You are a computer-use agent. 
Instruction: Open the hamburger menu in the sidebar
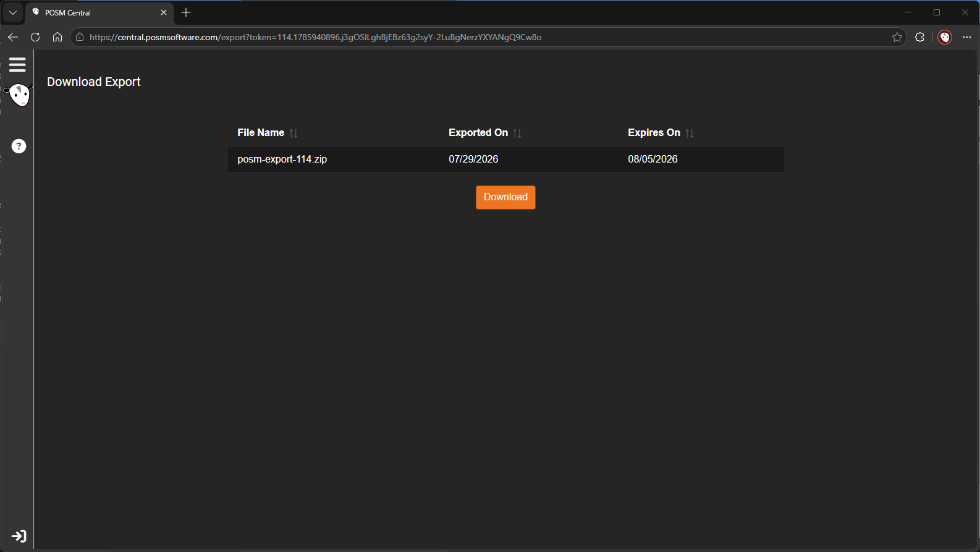tap(17, 64)
